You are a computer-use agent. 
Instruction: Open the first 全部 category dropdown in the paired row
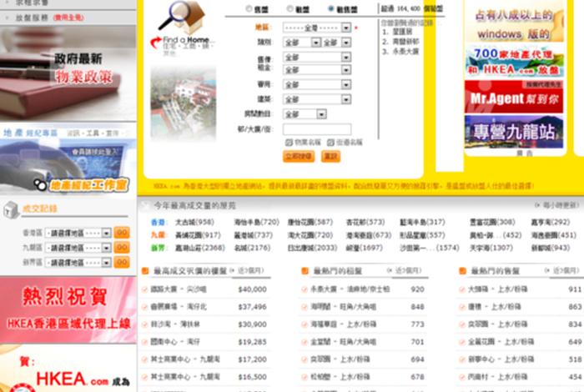[x=302, y=43]
